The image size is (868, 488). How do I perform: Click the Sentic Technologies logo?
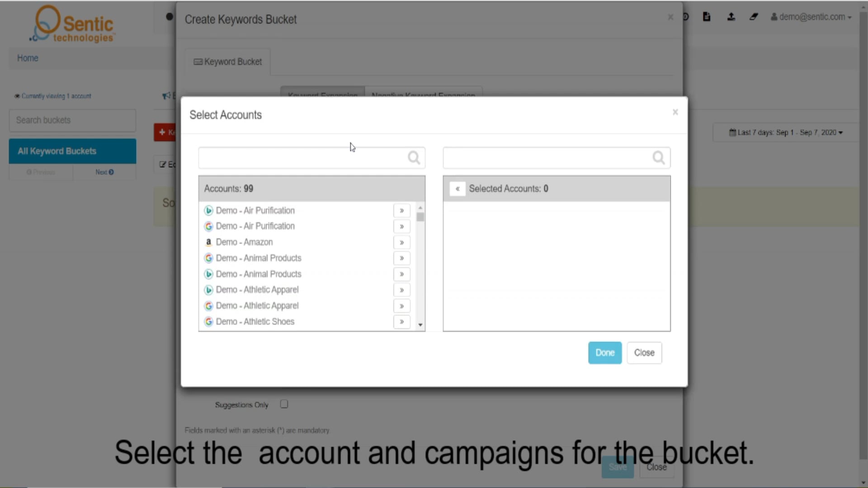pos(71,23)
